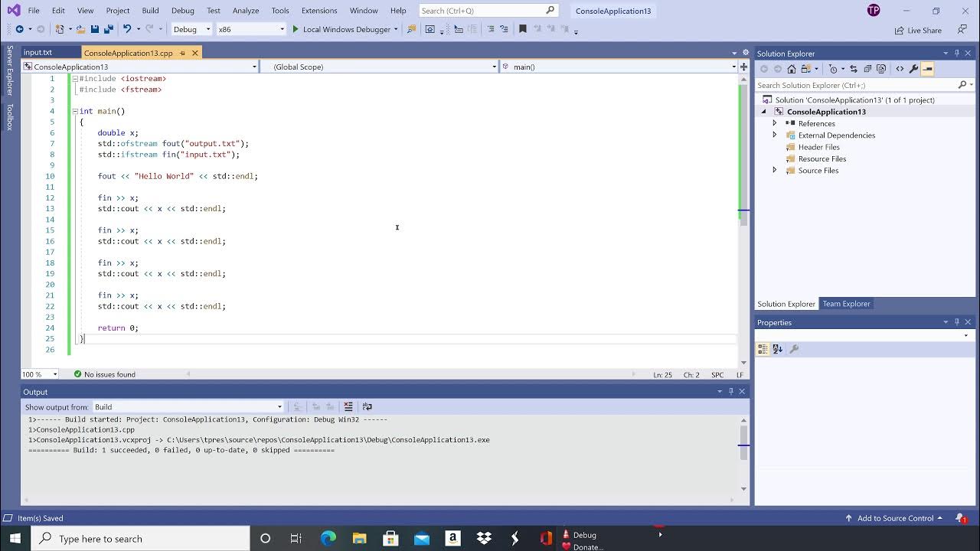Image resolution: width=980 pixels, height=551 pixels.
Task: Click the Live Share button
Action: tap(918, 30)
